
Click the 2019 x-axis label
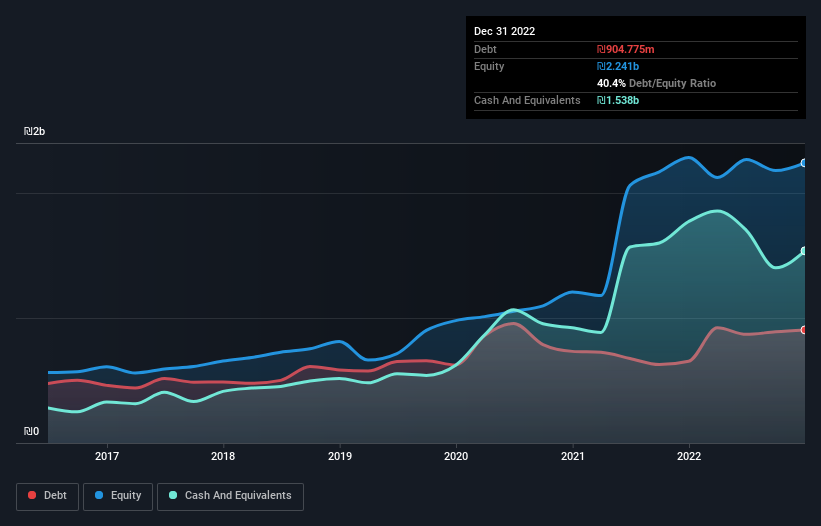click(x=340, y=456)
